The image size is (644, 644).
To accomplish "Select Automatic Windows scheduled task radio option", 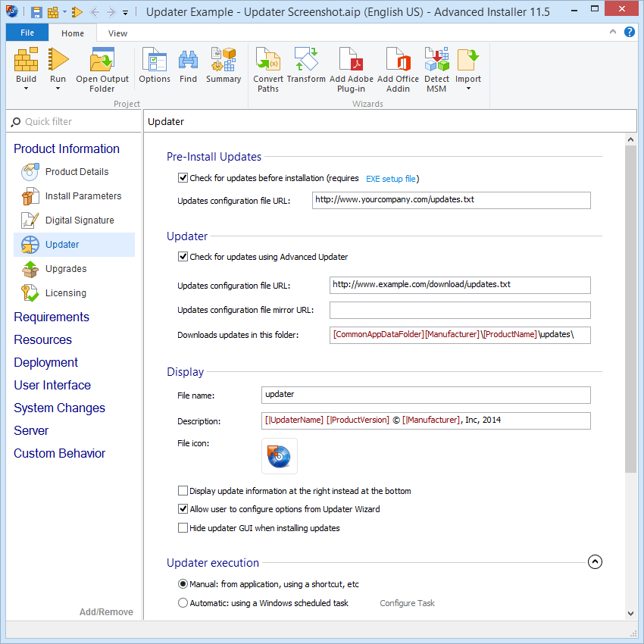I will (x=183, y=603).
